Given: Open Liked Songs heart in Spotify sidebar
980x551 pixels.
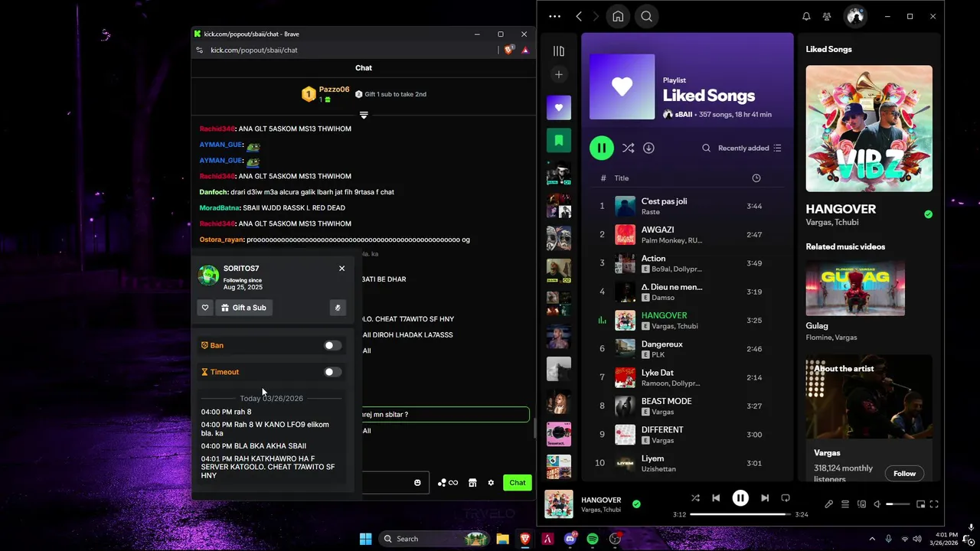Looking at the screenshot, I should 559,108.
